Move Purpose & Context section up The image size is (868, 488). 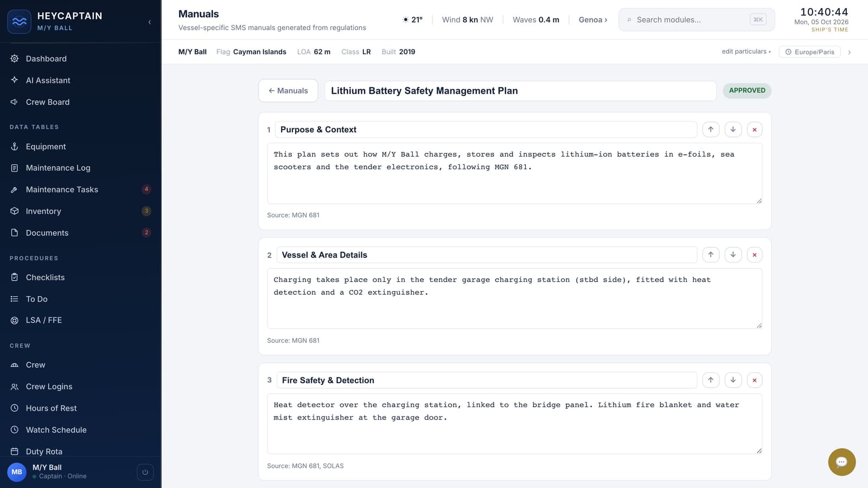(711, 130)
